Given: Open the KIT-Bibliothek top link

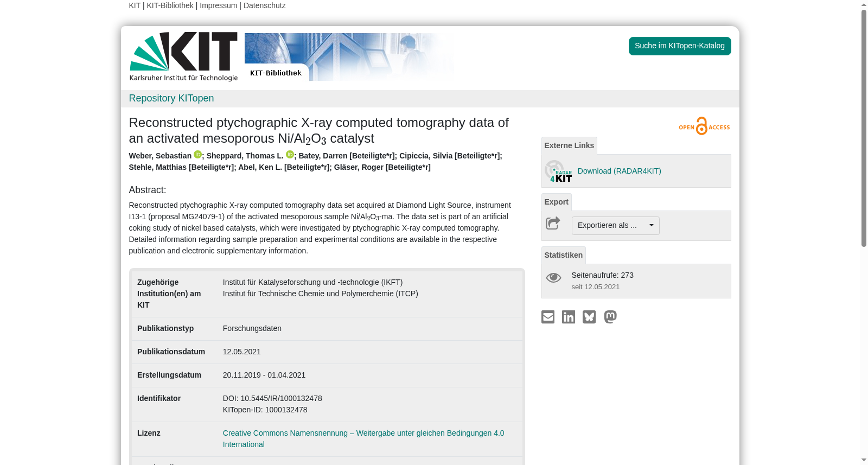Looking at the screenshot, I should click(x=170, y=5).
